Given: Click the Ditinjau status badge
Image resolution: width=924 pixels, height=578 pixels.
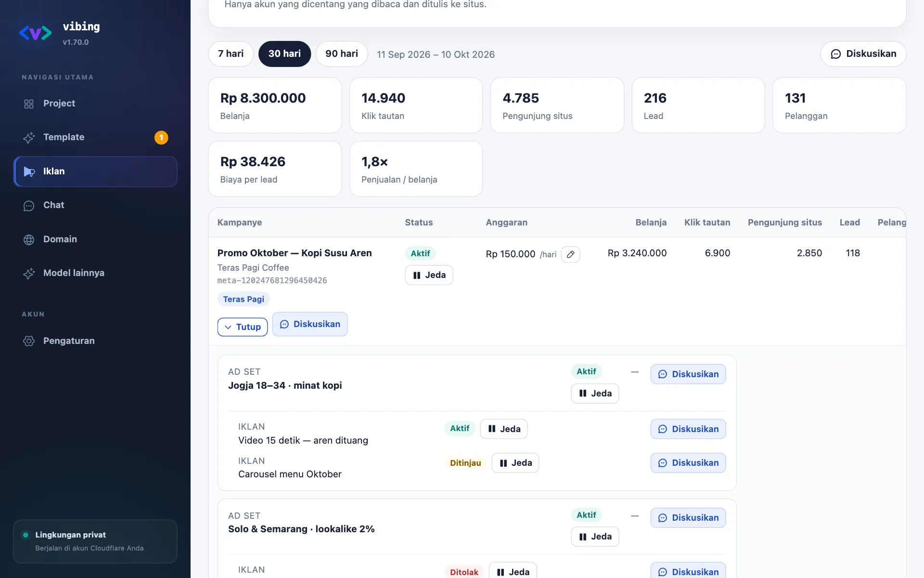Looking at the screenshot, I should click(465, 463).
